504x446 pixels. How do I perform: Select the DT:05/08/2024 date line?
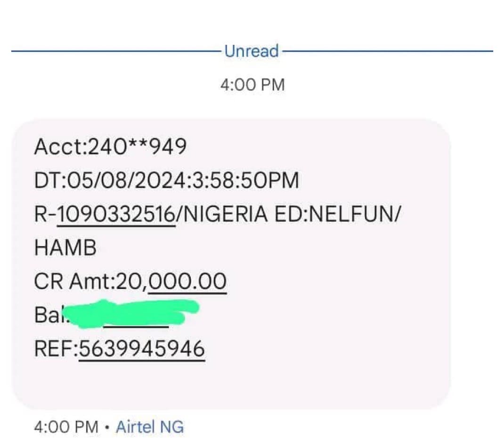pyautogui.click(x=166, y=181)
